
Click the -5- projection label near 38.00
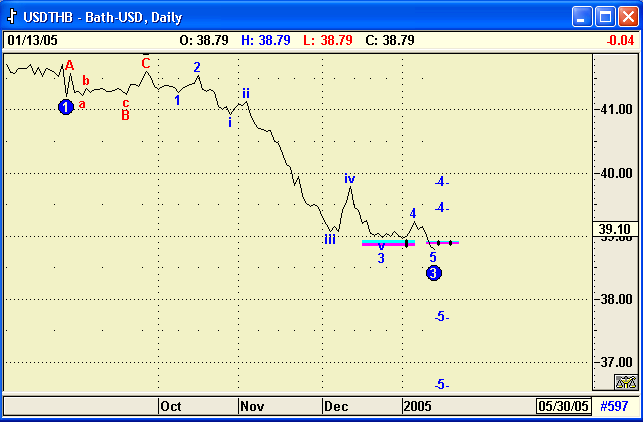pyautogui.click(x=442, y=317)
